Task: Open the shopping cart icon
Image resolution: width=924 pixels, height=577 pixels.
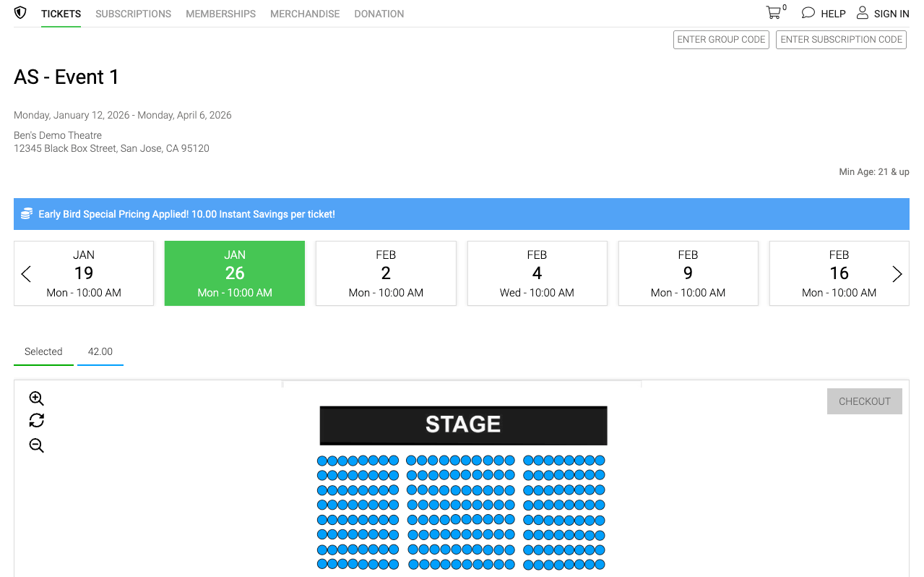Action: coord(774,13)
